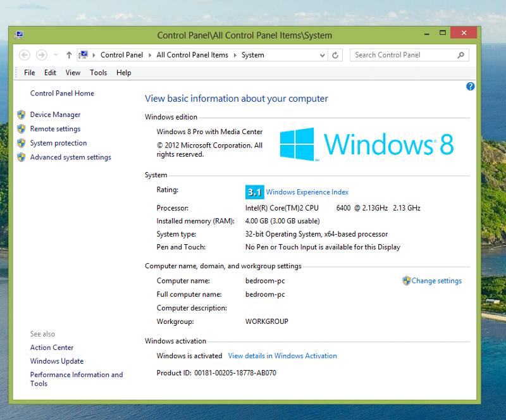
Task: Click the View basic information heading
Action: click(x=236, y=99)
